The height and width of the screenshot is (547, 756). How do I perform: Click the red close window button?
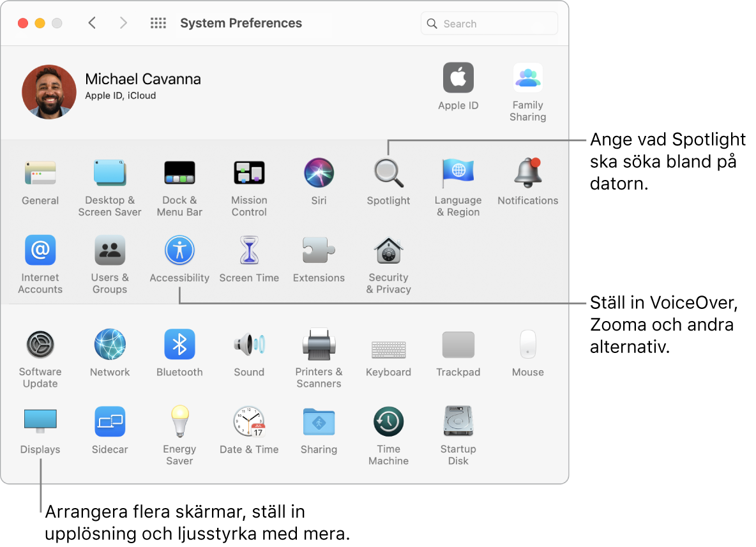(x=22, y=23)
